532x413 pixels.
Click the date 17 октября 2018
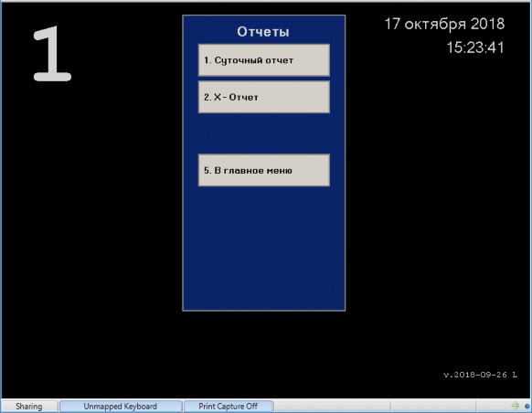tap(444, 24)
